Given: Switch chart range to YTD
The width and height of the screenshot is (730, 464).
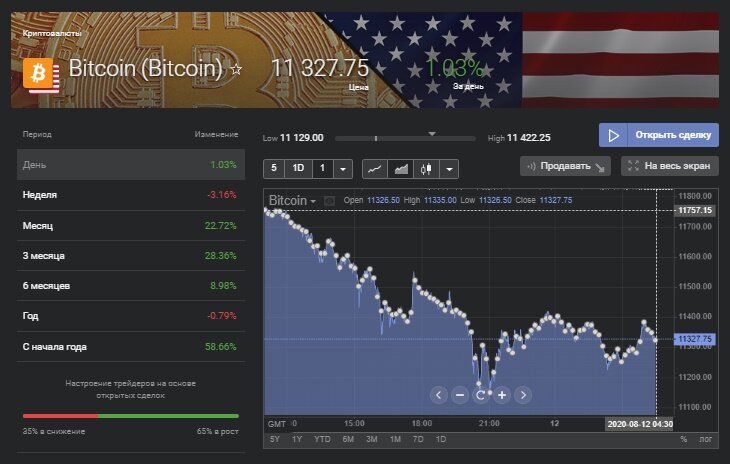Looking at the screenshot, I should coord(322,439).
